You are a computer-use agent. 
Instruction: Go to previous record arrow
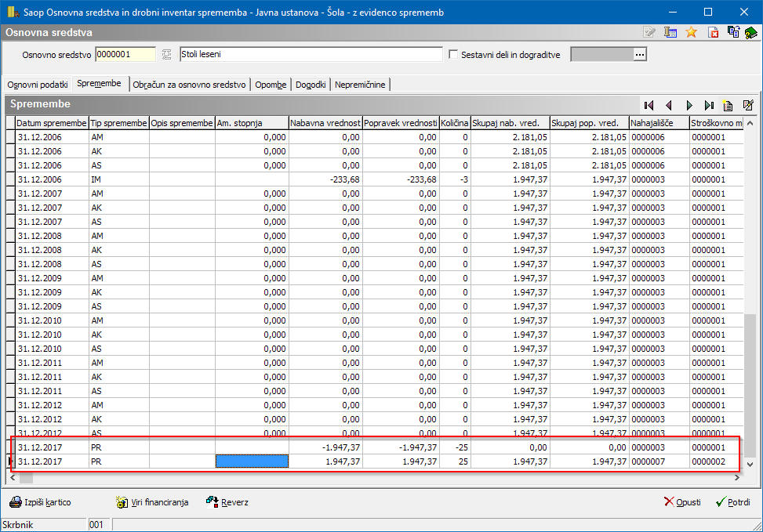pos(669,105)
